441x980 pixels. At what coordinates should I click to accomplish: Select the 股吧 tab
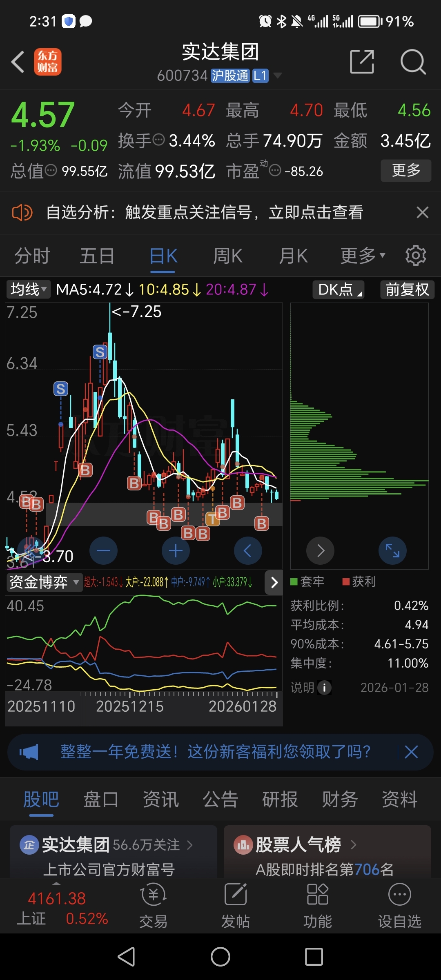[41, 799]
